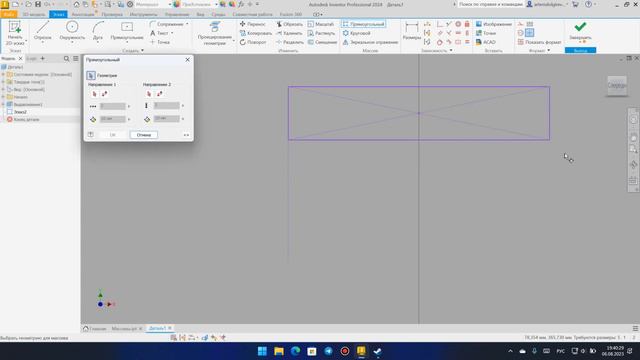This screenshot has height=360, width=640.
Task: Select the Окружность circle tool
Action: 72,31
